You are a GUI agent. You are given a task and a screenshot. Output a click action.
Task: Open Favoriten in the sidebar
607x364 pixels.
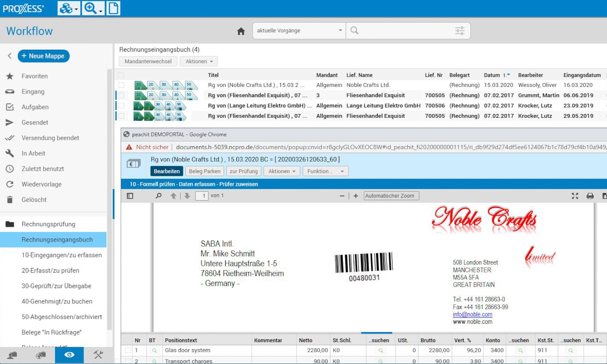pyautogui.click(x=35, y=76)
